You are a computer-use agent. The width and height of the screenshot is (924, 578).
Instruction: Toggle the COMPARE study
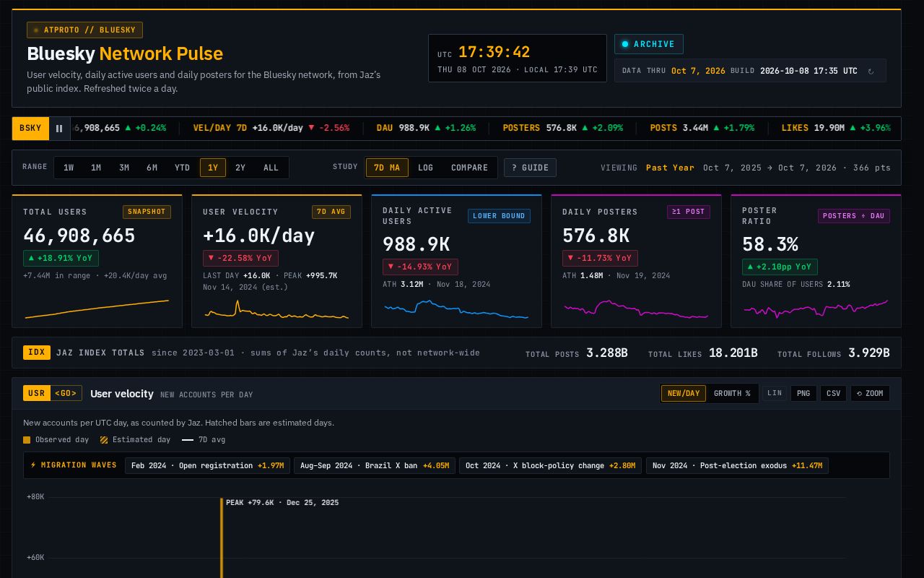469,168
